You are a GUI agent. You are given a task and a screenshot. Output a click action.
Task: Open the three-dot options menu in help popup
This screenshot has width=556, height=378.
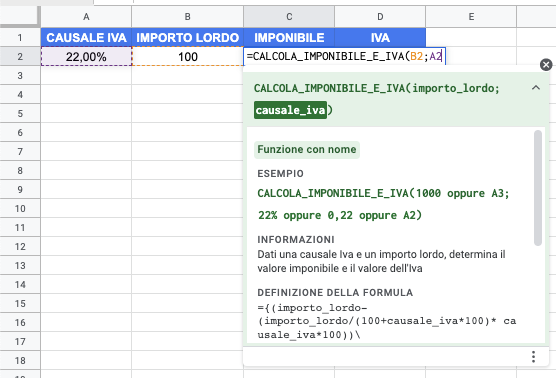click(x=533, y=357)
